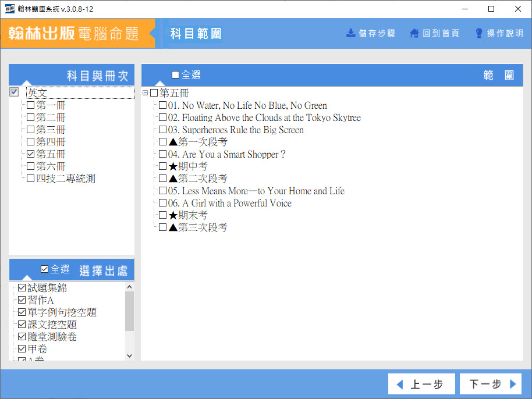Select 06. A Girl with a Powerful Voice

click(x=229, y=204)
